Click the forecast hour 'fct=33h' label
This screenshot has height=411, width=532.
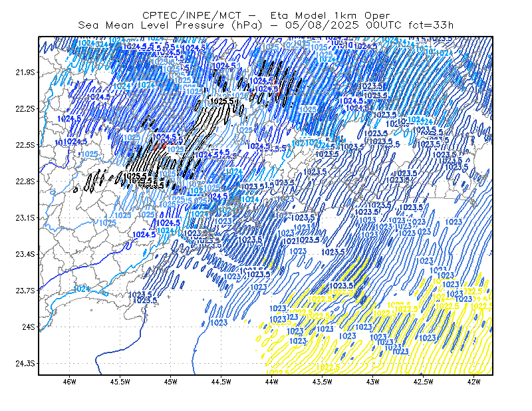(431, 25)
